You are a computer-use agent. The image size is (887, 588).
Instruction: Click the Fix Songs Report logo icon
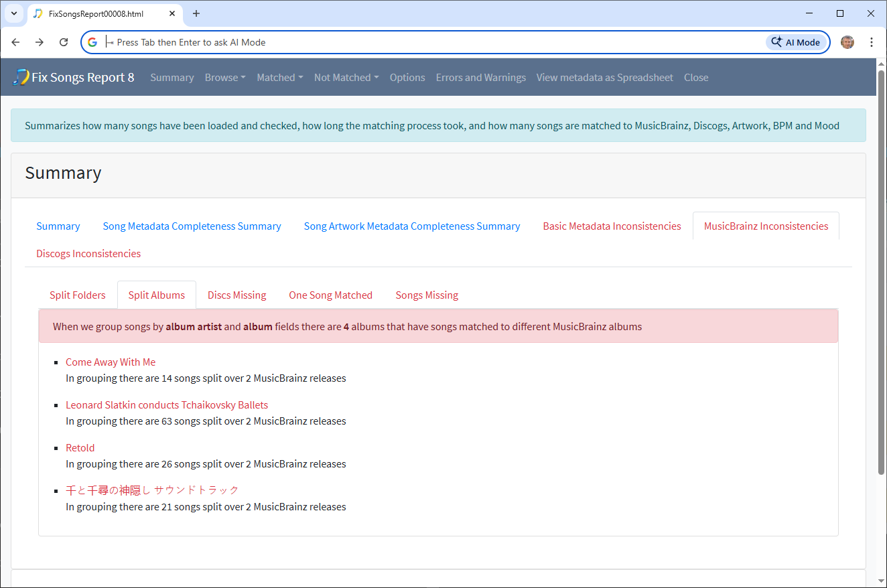coord(21,78)
